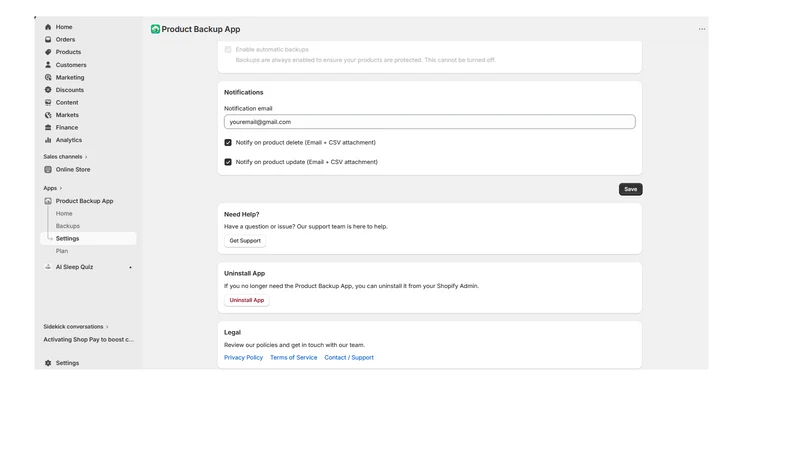Open the Backups subpage
Screen dimensions: 800x450
68,226
